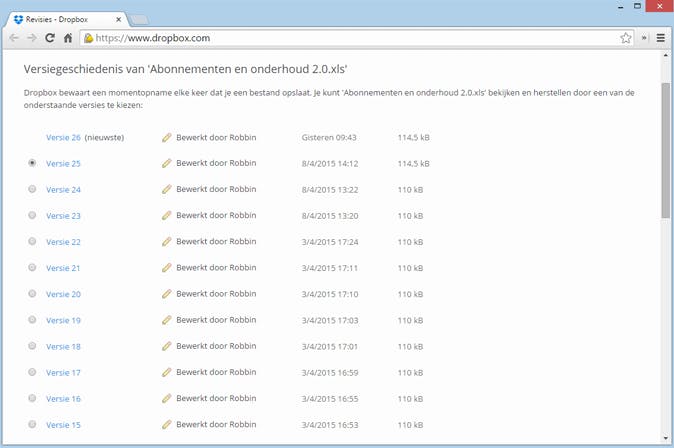Image resolution: width=674 pixels, height=448 pixels.
Task: Click the padlock security icon
Action: (88, 38)
